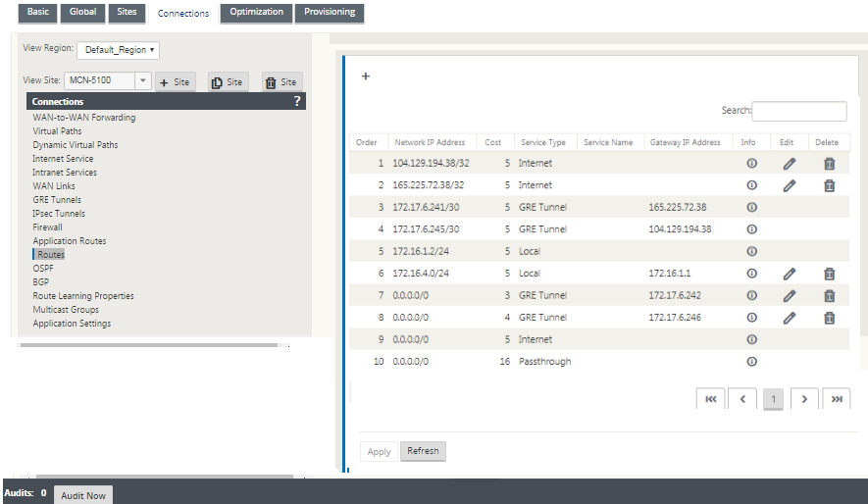Edit route 165.225.72.38/32
The height and width of the screenshot is (504, 868).
[x=790, y=185]
